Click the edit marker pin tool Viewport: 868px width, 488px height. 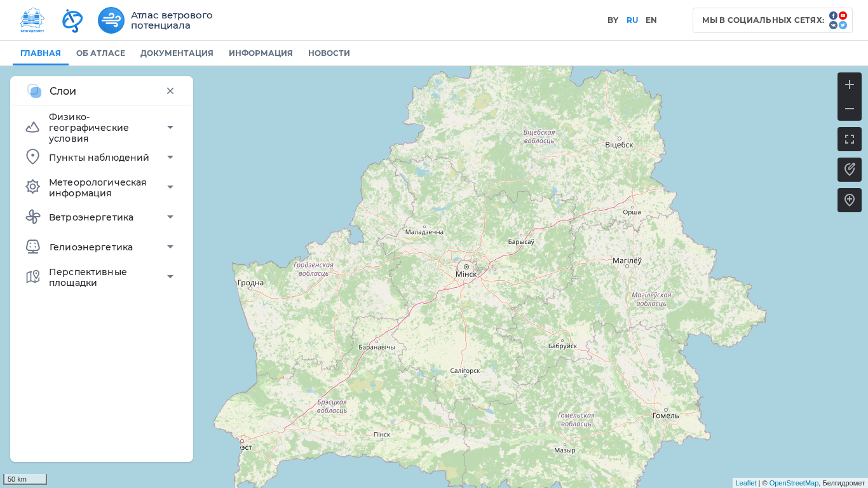coord(849,170)
